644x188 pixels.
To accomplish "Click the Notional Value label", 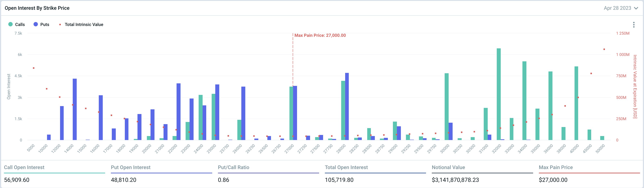I will pos(448,167).
